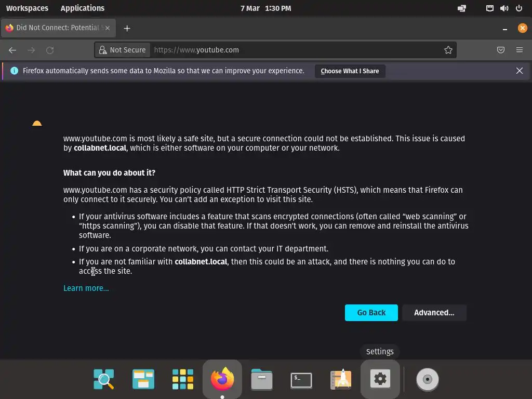
Task: Open the workspaces windows dock icon
Action: point(143,379)
